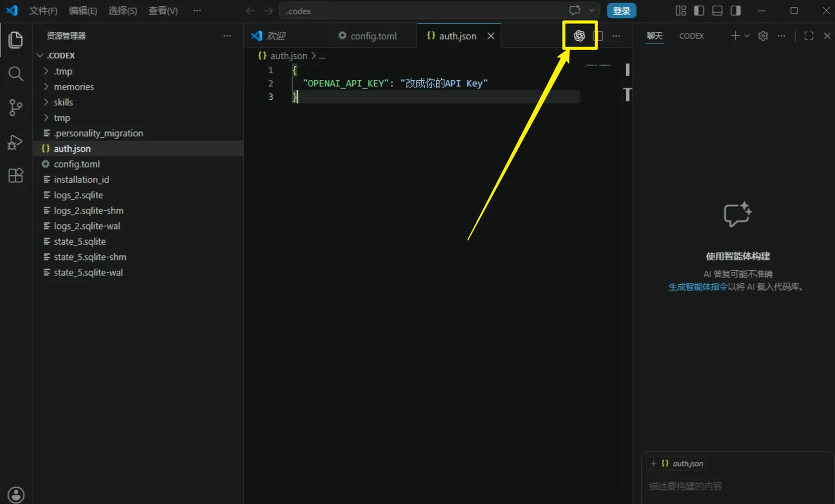Switch to the 欢迎 welcome tab

(x=286, y=36)
